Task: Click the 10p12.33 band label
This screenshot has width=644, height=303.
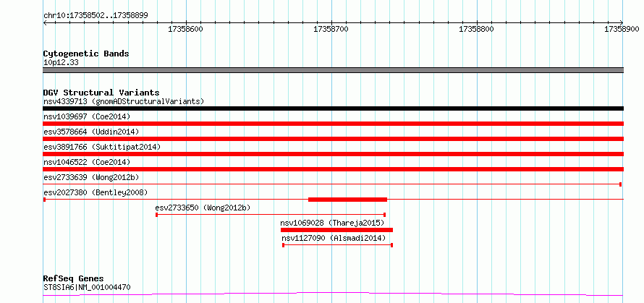Action: tap(61, 63)
